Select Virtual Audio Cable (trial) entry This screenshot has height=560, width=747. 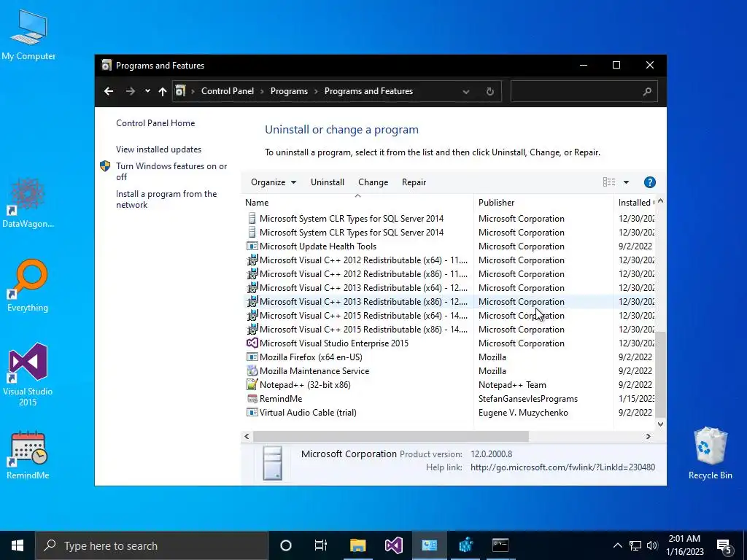click(x=449, y=412)
